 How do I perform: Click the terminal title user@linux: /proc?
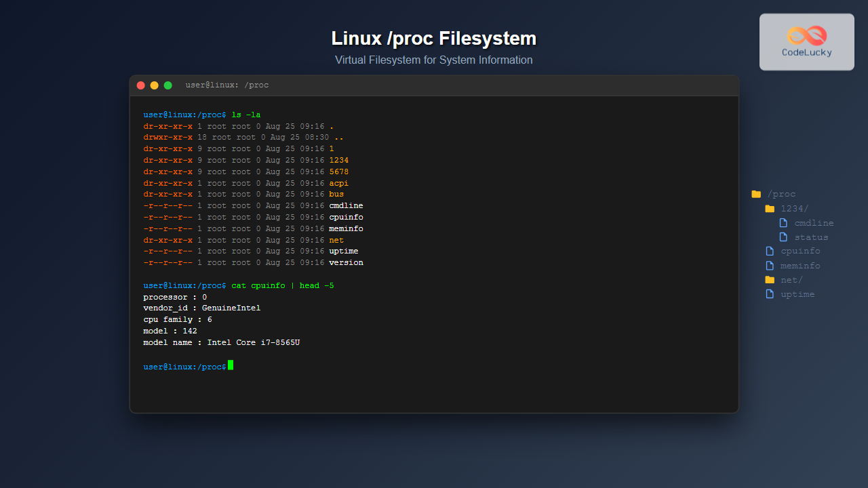(227, 85)
